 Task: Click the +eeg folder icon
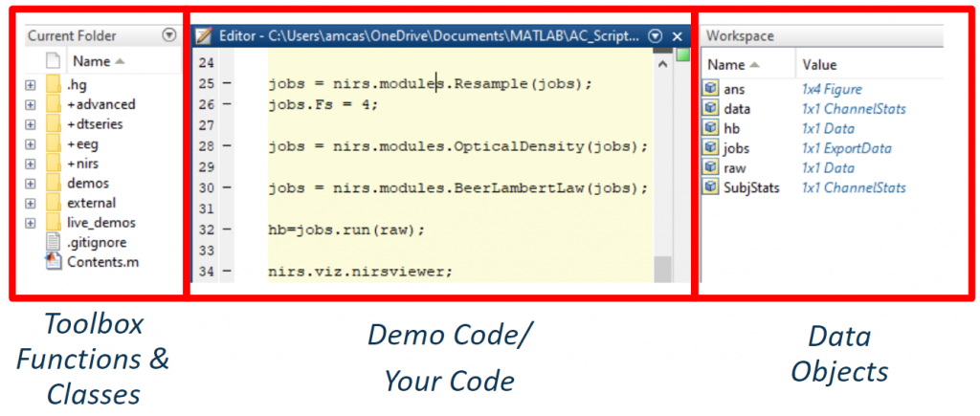(54, 144)
